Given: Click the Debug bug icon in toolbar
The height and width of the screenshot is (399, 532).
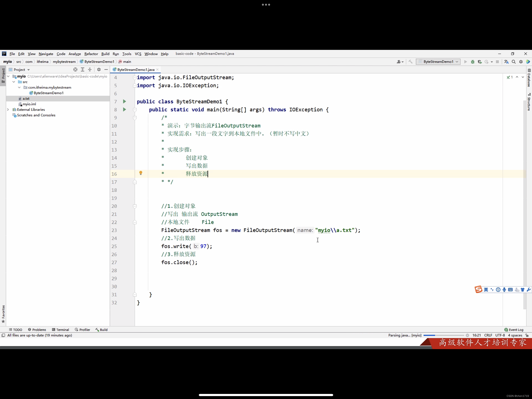Looking at the screenshot, I should [x=472, y=62].
